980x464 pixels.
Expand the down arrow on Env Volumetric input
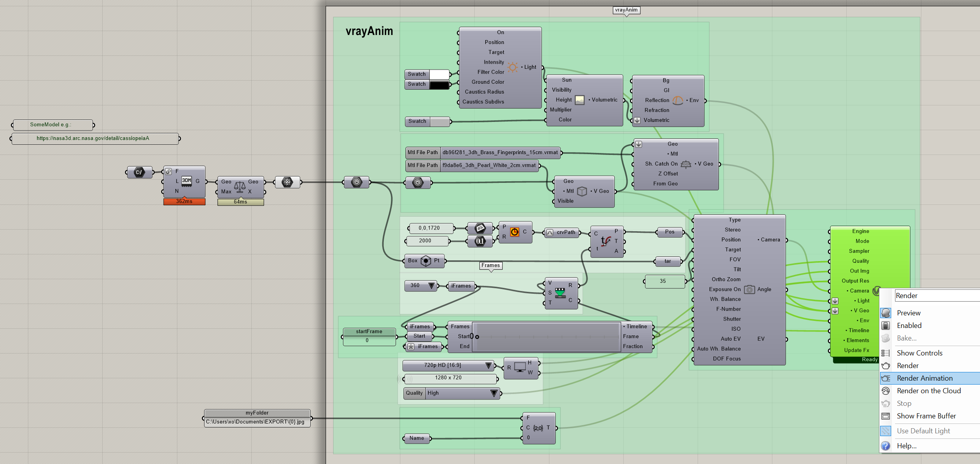pos(637,121)
